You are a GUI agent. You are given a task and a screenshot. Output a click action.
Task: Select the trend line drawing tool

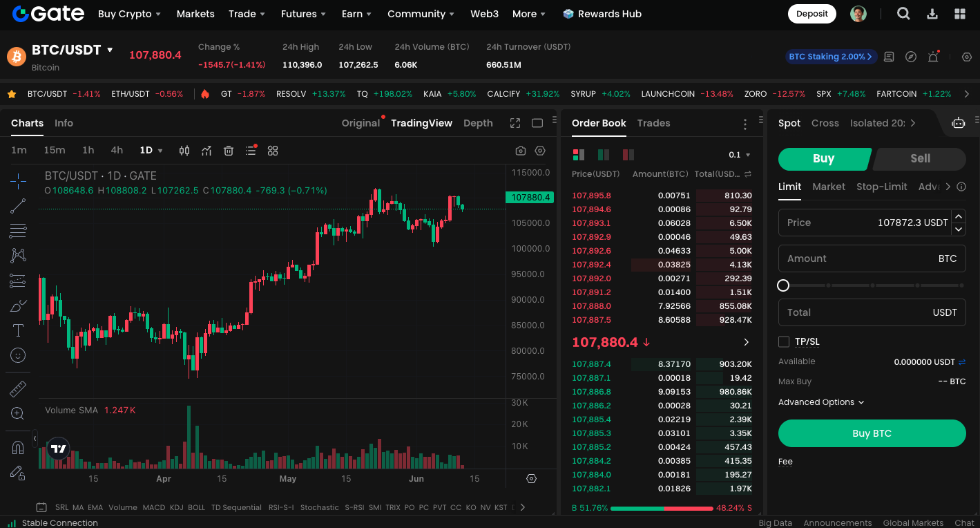click(x=18, y=206)
